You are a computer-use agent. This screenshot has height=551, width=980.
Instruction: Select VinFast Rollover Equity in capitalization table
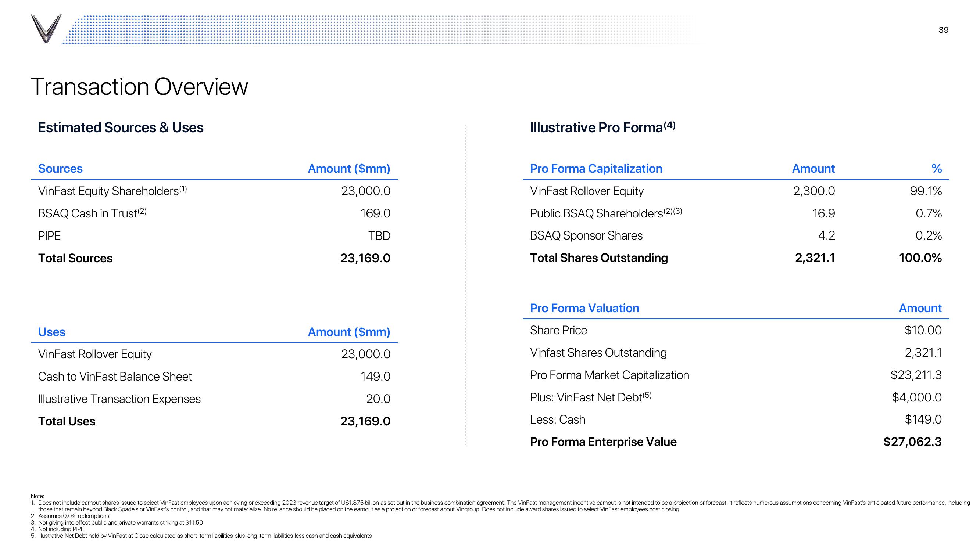pyautogui.click(x=587, y=191)
